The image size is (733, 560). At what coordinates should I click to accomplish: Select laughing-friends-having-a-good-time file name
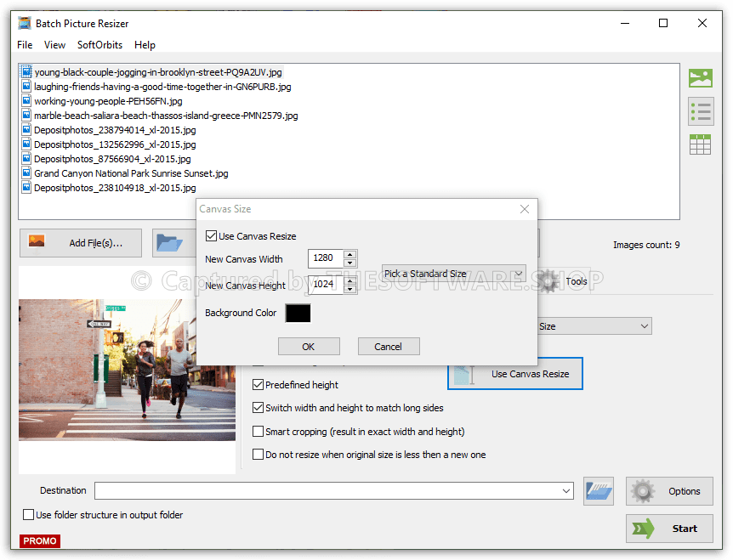point(162,87)
